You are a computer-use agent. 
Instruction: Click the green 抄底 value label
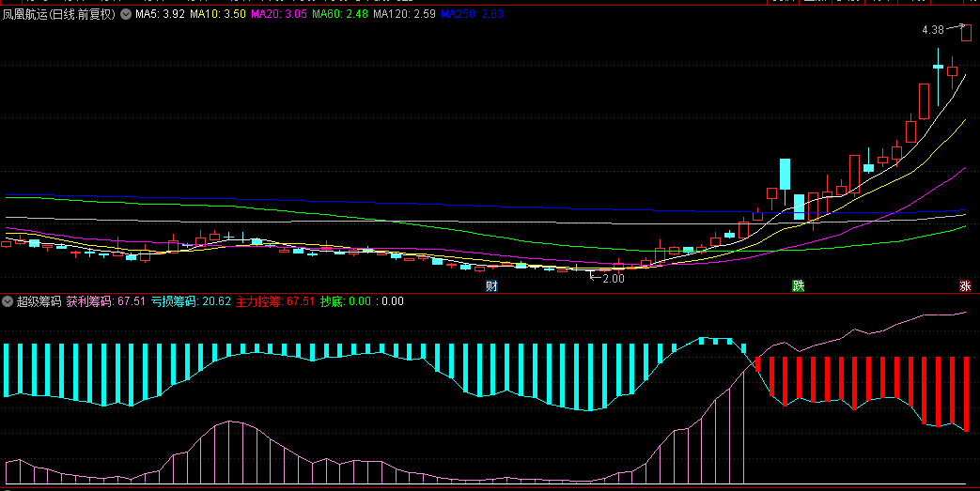[x=345, y=301]
